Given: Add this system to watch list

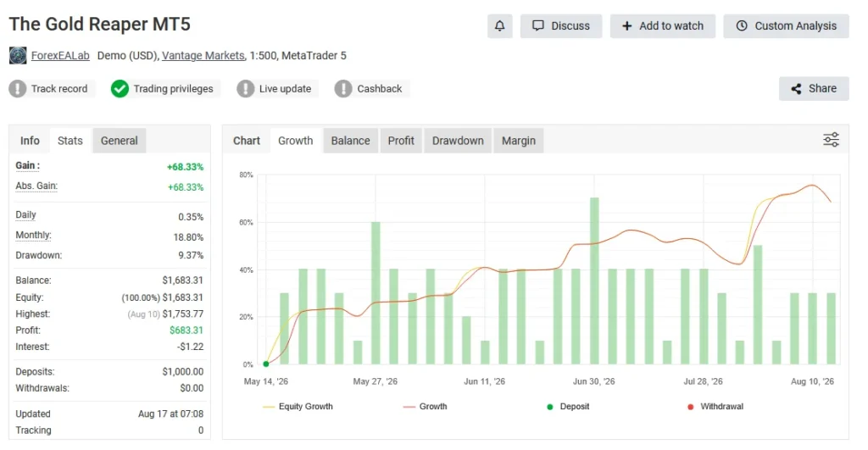Looking at the screenshot, I should coord(663,26).
